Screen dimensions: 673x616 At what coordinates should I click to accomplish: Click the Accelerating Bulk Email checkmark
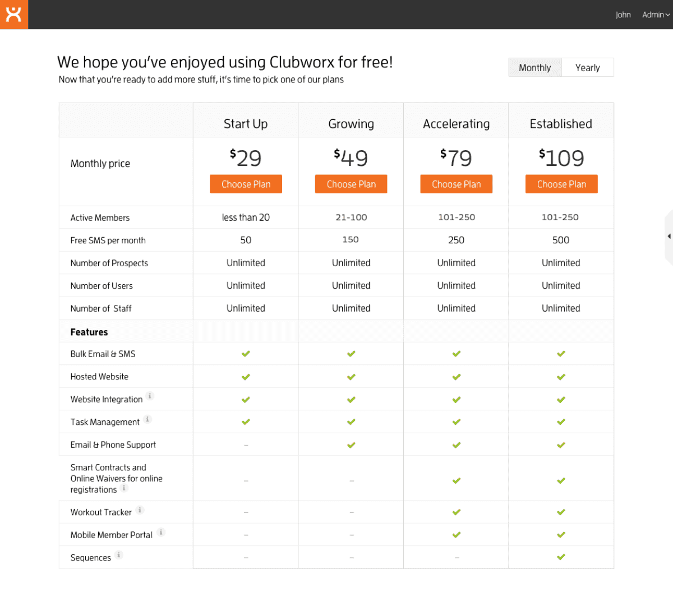pyautogui.click(x=457, y=354)
